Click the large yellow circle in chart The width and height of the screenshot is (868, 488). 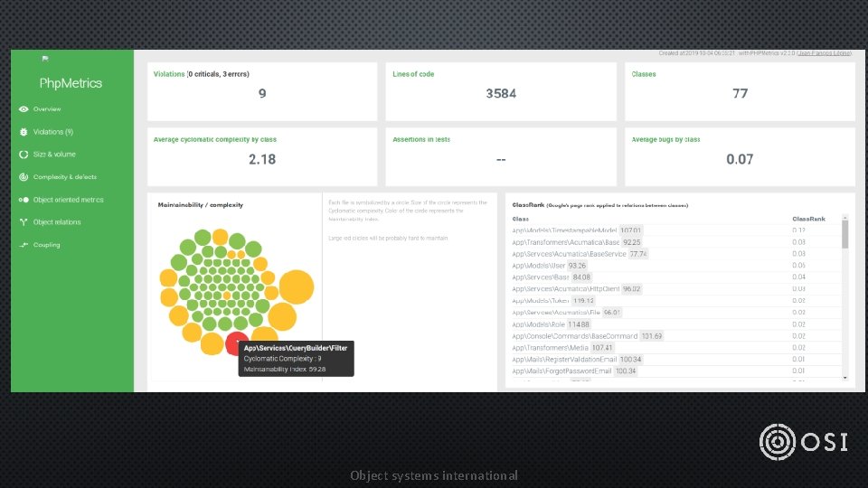(297, 286)
